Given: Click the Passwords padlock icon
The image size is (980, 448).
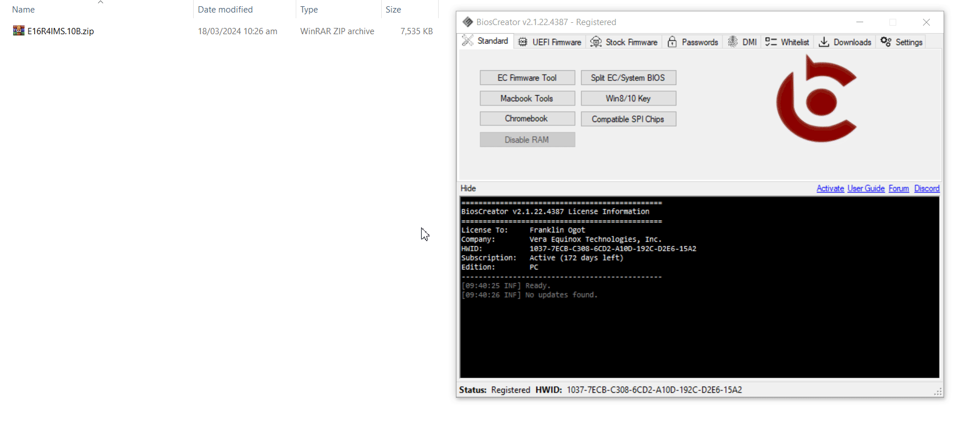Looking at the screenshot, I should 672,42.
